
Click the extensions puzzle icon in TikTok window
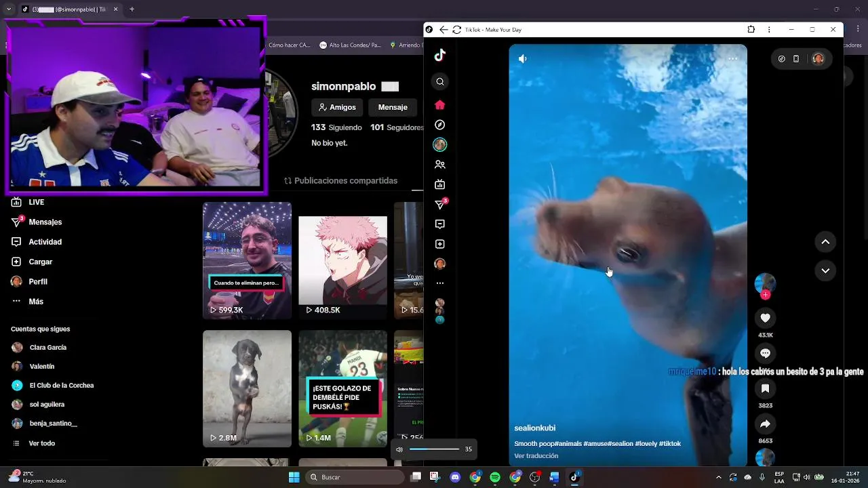pyautogui.click(x=751, y=30)
